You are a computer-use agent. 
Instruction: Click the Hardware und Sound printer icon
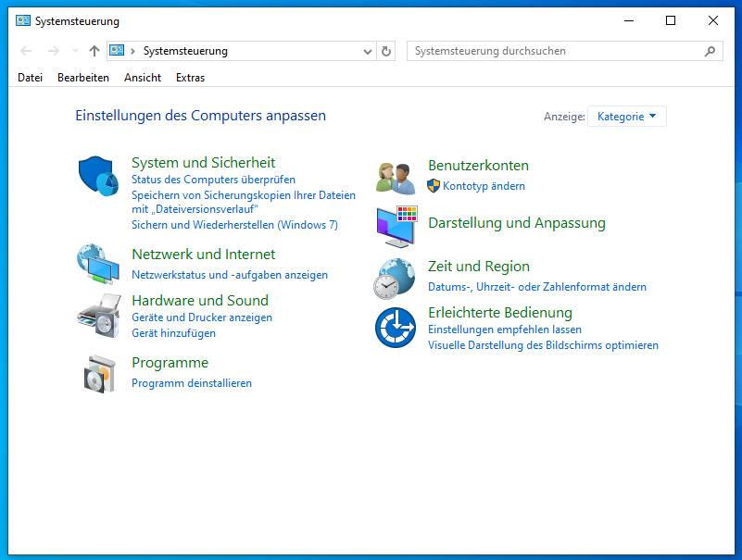click(x=97, y=316)
